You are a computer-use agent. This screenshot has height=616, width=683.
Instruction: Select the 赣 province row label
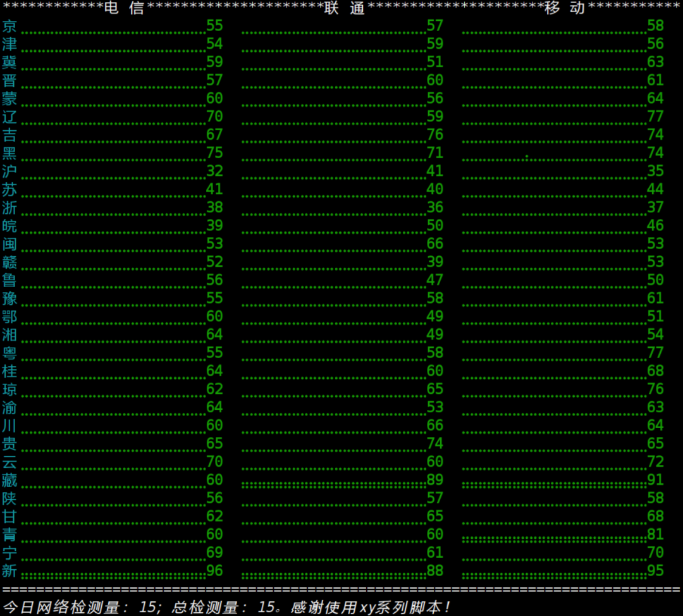[x=9, y=262]
